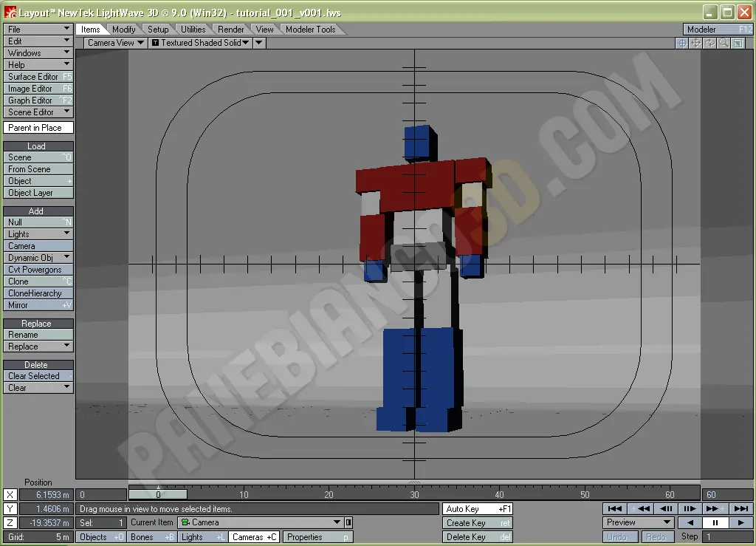Switch to the Modeler Tools tab
The width and height of the screenshot is (756, 546).
click(311, 30)
